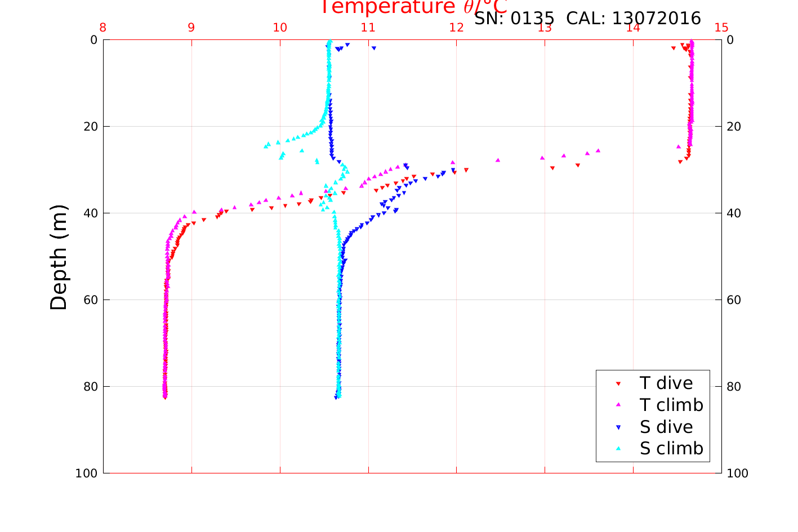Click right depth tick label 20
This screenshot has width=798, height=532.
(x=734, y=127)
